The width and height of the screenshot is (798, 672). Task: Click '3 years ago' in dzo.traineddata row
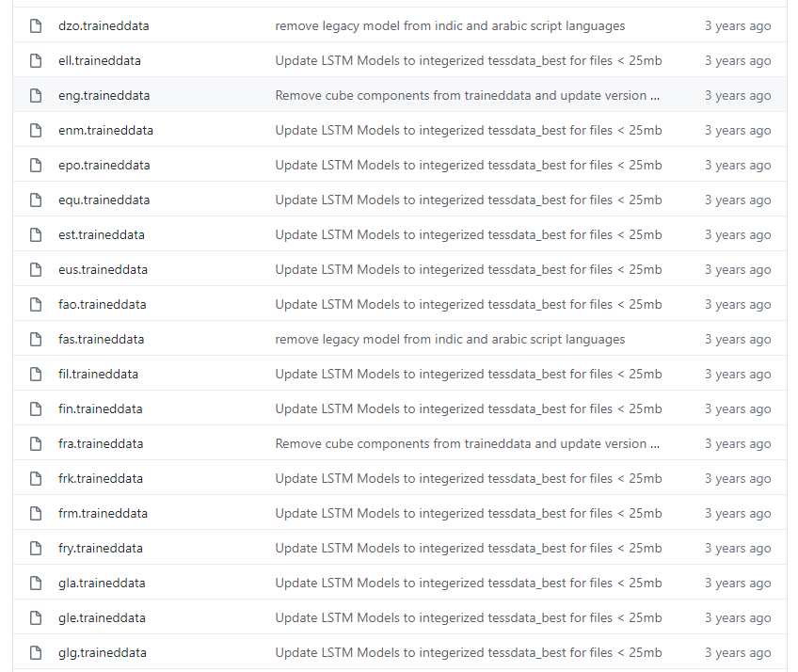(738, 25)
